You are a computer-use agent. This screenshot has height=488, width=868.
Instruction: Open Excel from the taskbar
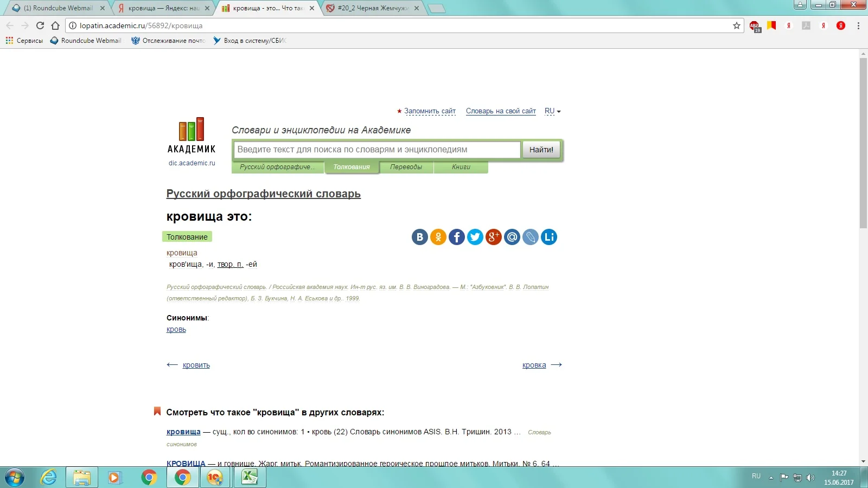click(249, 478)
